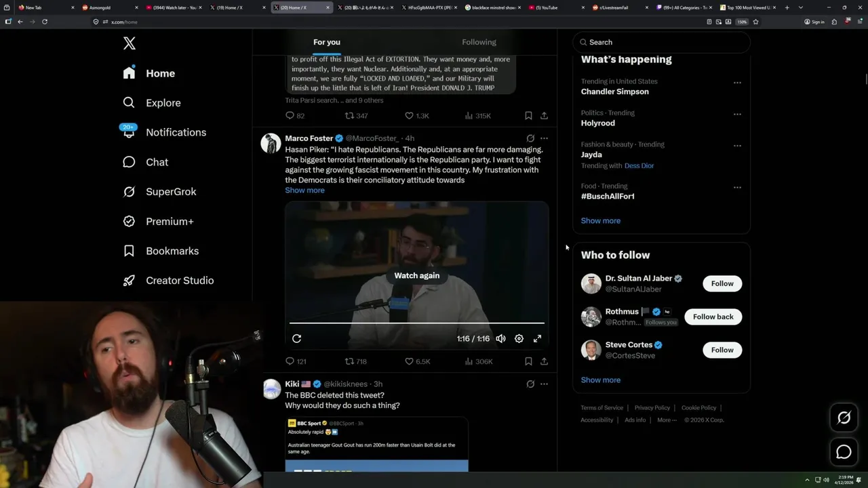Image resolution: width=868 pixels, height=488 pixels.
Task: Switch to the r/LivestreamFail browser tab
Action: 617,7
